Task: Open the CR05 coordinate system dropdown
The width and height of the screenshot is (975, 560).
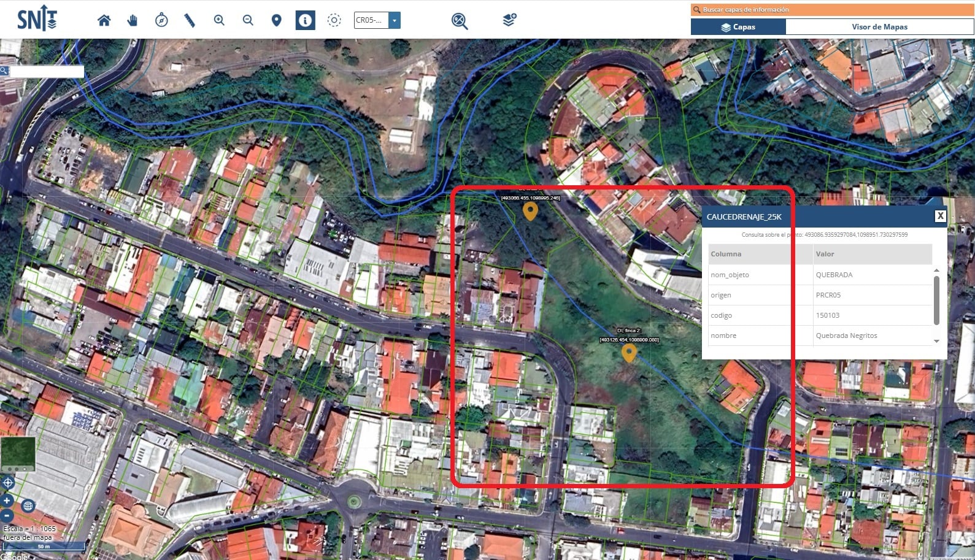Action: pos(395,20)
